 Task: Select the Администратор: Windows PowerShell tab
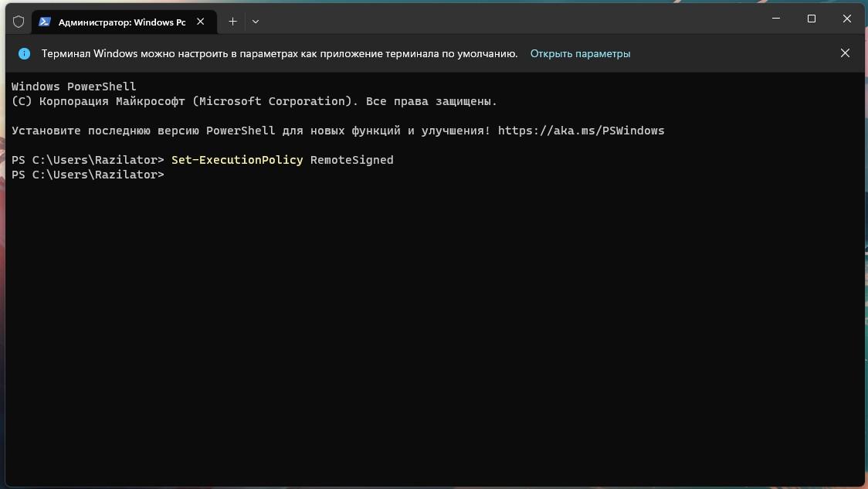124,22
